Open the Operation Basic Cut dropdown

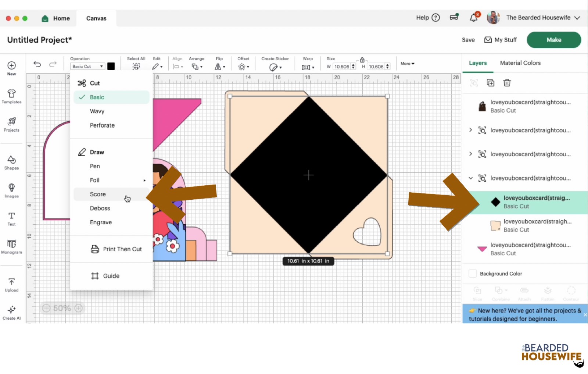click(x=87, y=67)
